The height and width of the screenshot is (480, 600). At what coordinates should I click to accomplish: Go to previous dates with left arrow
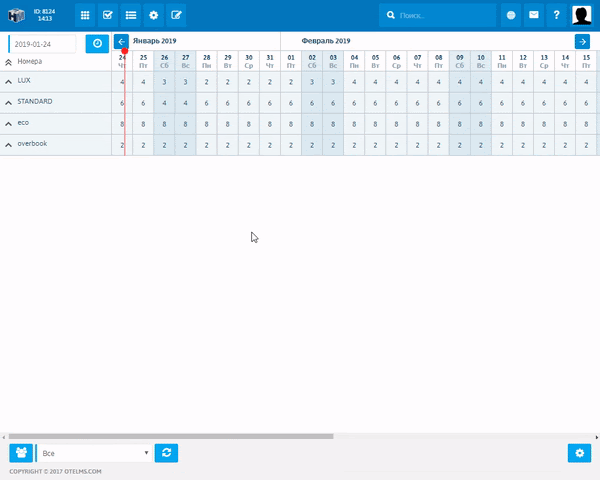[x=121, y=41]
